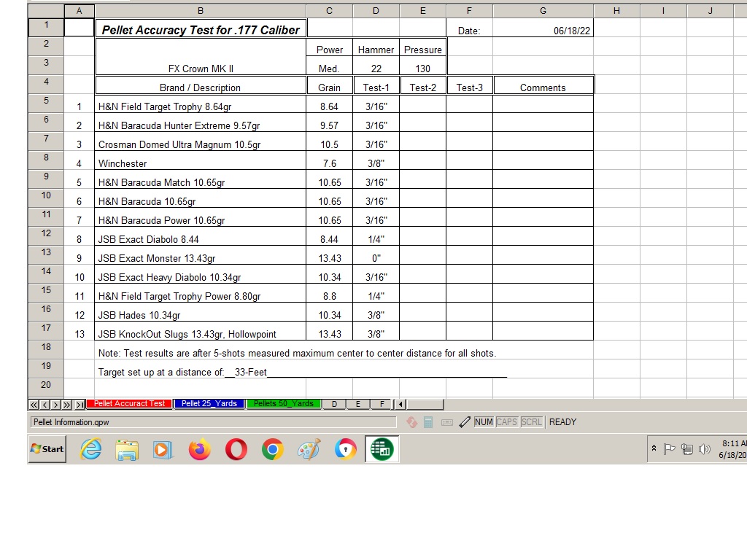Jump to the first sheet tab with the double-left arrow
747x560 pixels.
(x=34, y=405)
